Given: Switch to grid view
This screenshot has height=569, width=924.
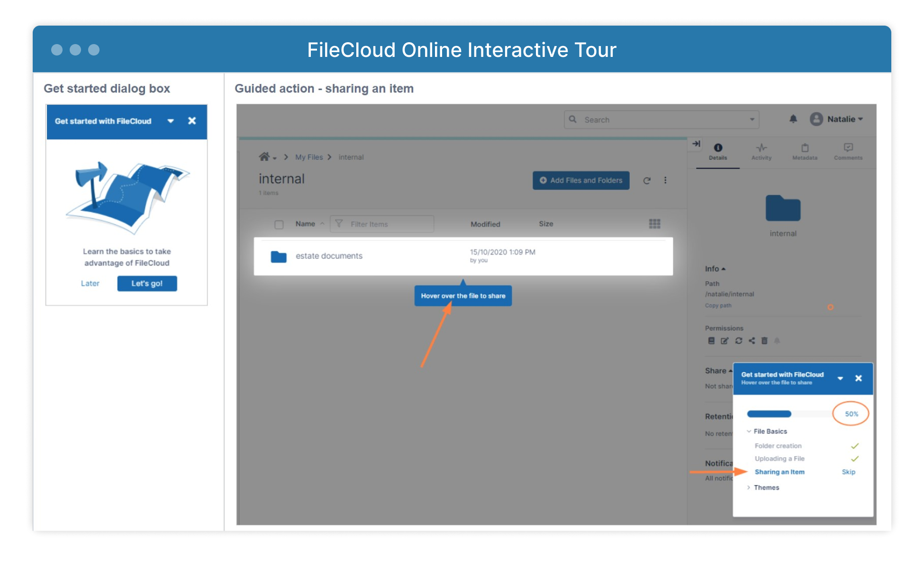Looking at the screenshot, I should 654,223.
